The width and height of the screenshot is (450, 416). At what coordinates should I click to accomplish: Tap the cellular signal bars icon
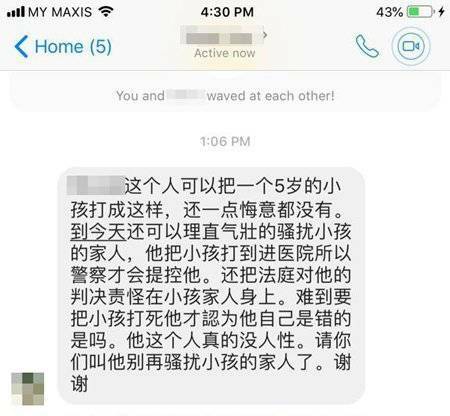pyautogui.click(x=16, y=12)
